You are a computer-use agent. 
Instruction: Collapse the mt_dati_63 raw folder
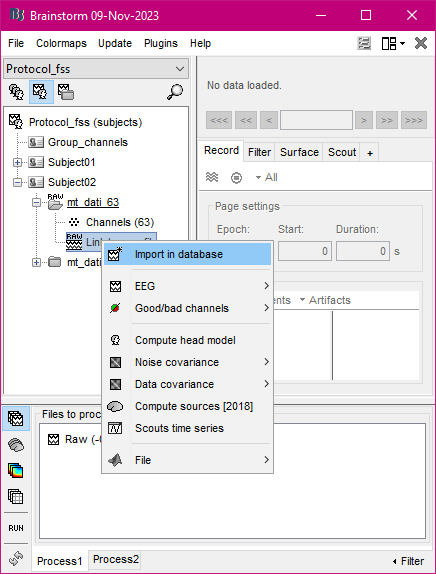[x=36, y=202]
